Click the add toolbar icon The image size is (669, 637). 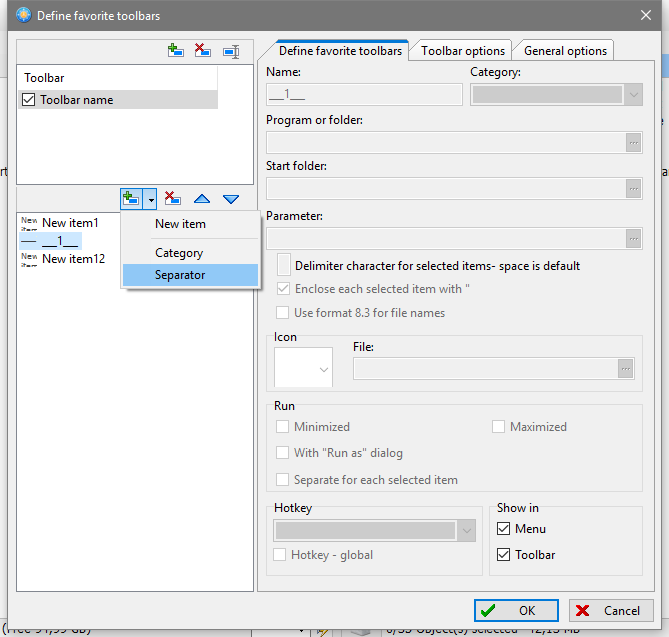[176, 51]
